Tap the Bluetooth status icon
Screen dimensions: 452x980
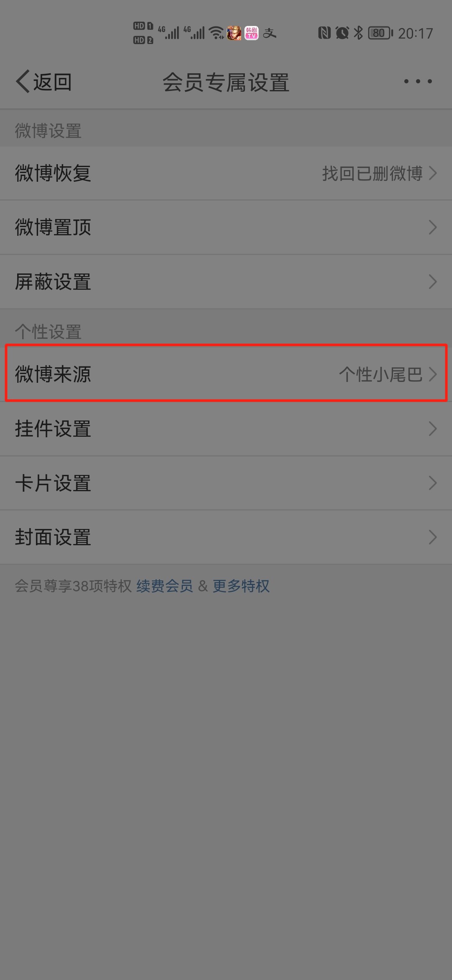358,33
